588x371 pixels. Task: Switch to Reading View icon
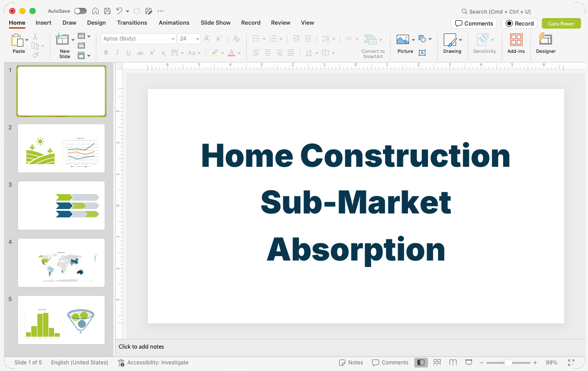pyautogui.click(x=453, y=363)
